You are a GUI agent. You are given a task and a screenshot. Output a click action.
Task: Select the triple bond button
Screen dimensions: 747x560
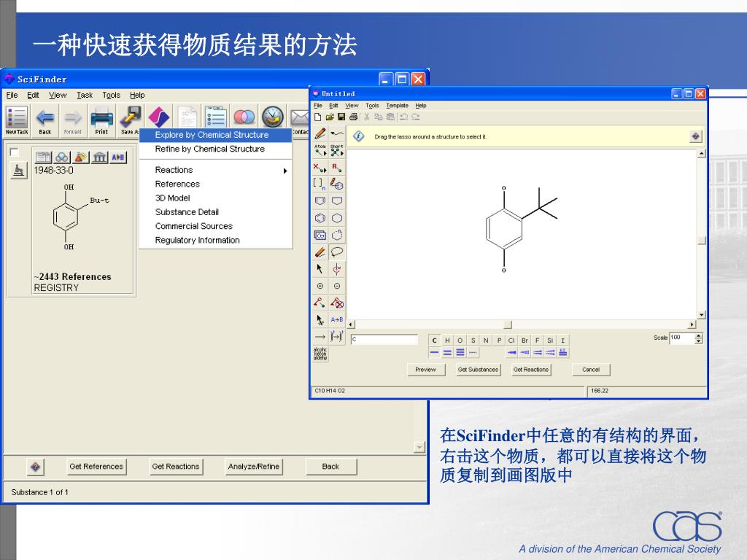460,352
